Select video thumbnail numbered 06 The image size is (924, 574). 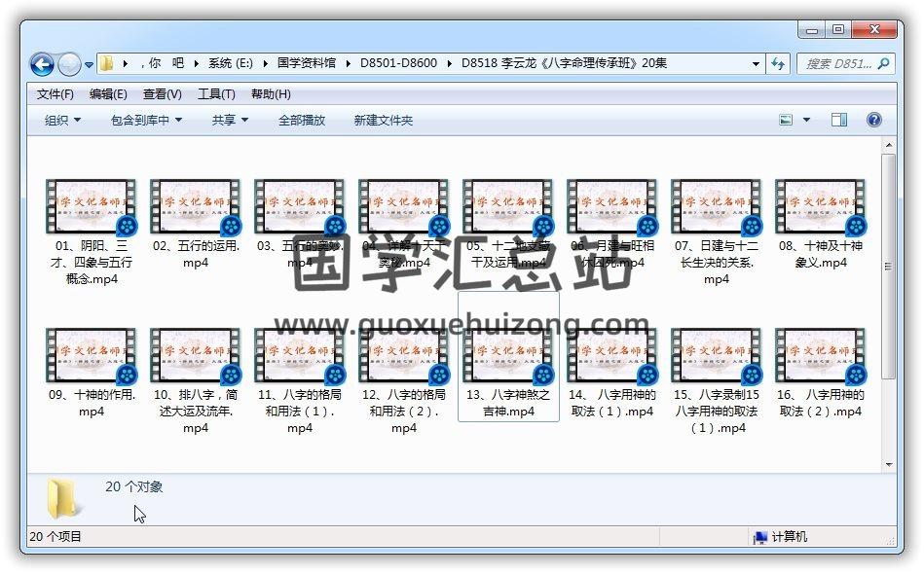point(612,206)
